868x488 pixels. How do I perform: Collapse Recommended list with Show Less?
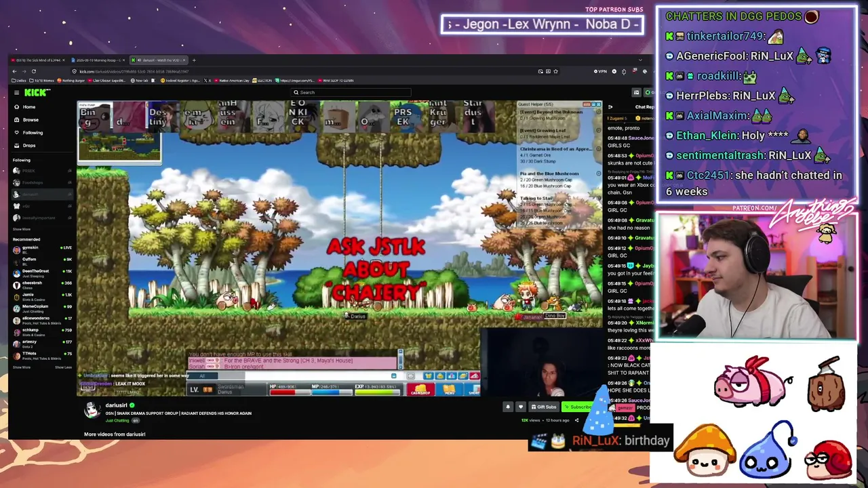coord(63,367)
